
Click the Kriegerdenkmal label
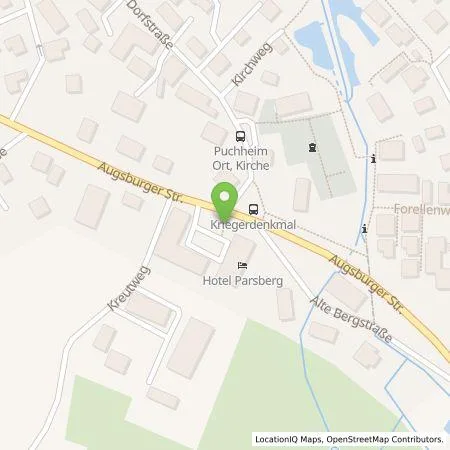coord(253,225)
